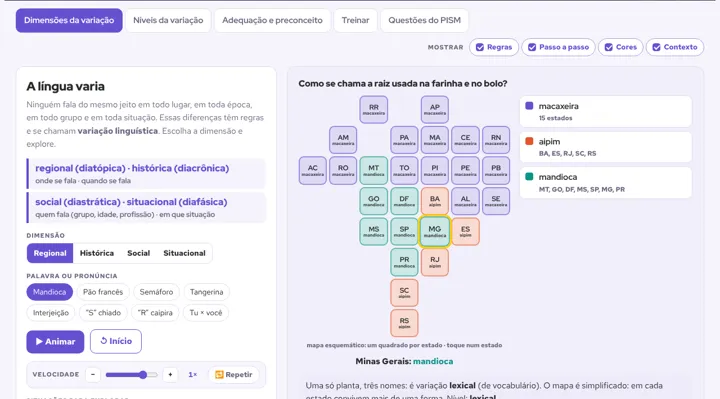Select the RO state tile
The image size is (720, 399).
click(x=343, y=170)
